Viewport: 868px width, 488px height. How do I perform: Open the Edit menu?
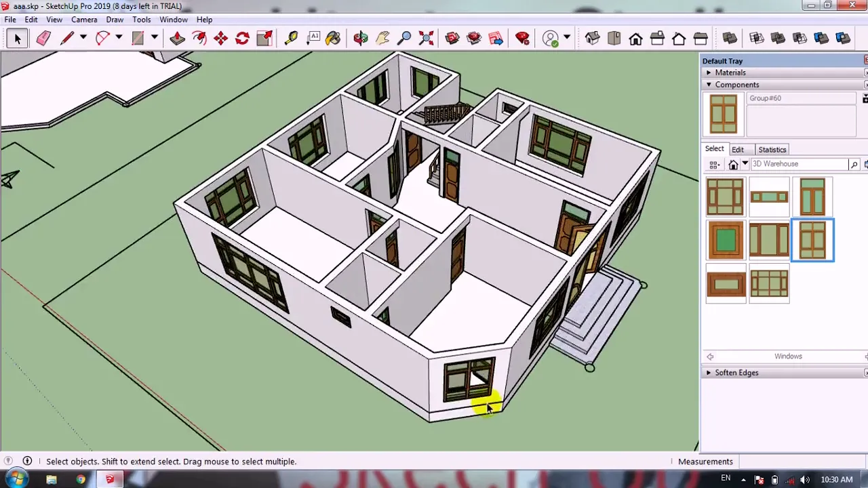pos(31,20)
